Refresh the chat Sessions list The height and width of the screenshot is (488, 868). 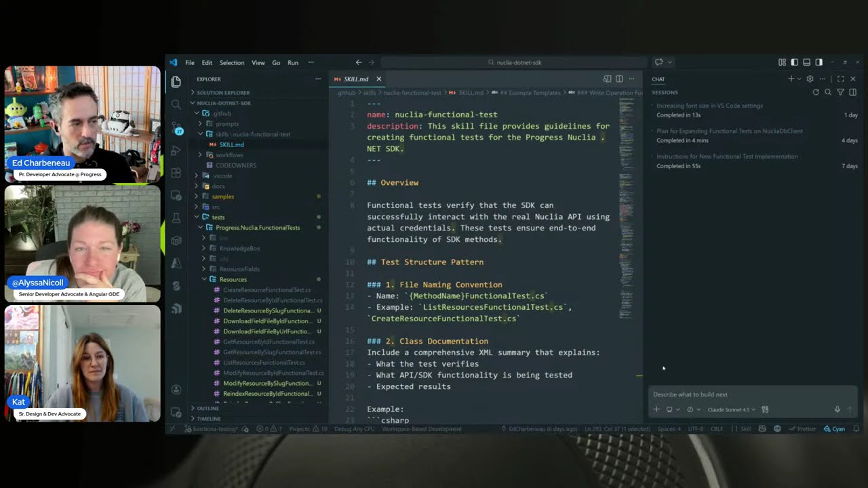(x=816, y=92)
